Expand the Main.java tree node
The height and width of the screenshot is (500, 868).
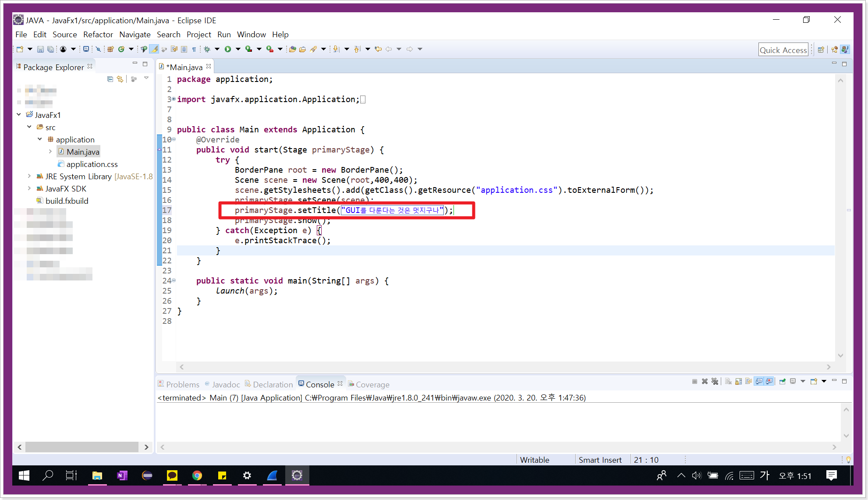click(50, 151)
